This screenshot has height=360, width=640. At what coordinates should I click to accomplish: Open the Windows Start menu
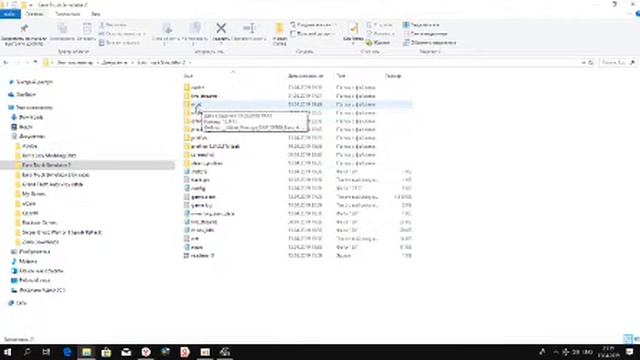point(7,352)
